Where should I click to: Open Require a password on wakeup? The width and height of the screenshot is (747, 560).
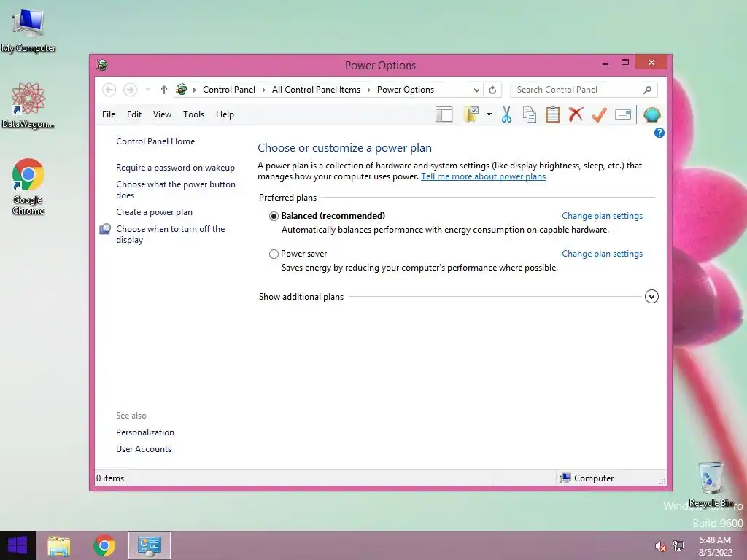point(175,168)
